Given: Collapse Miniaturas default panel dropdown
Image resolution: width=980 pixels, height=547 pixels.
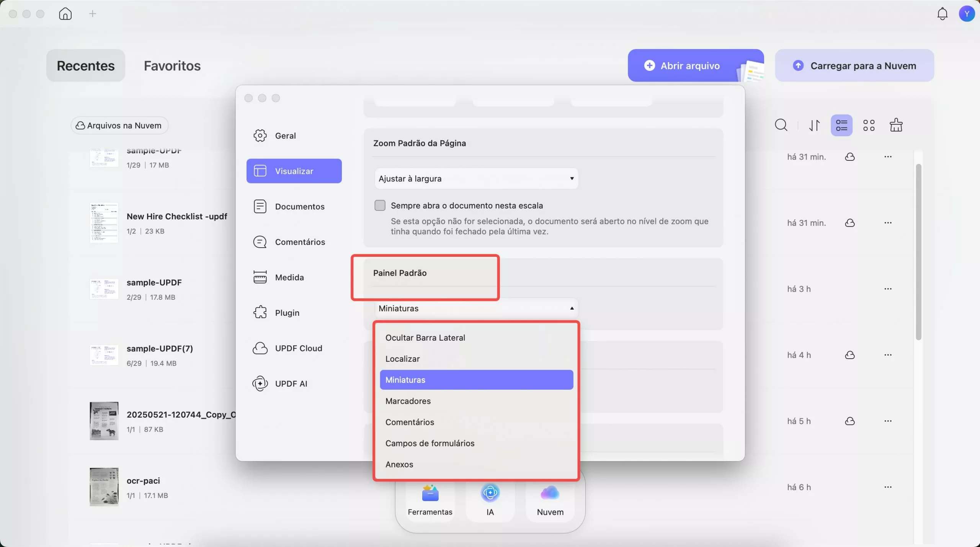Looking at the screenshot, I should coord(476,309).
